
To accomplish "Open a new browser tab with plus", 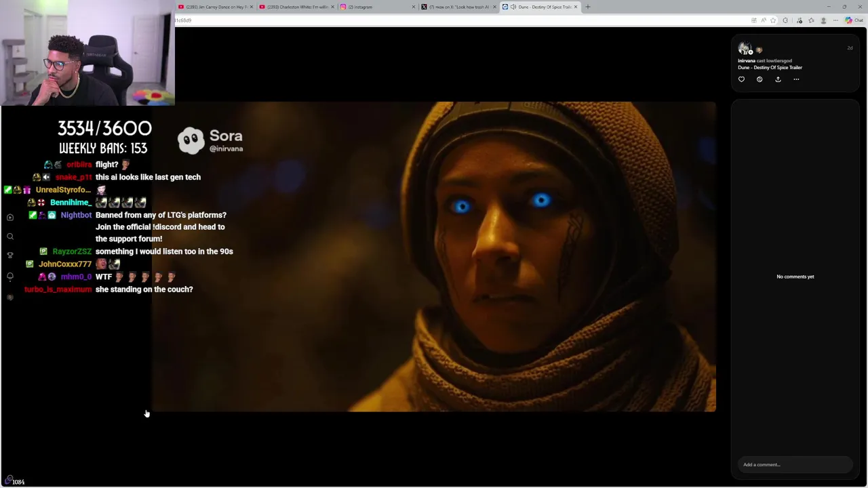I will [x=588, y=7].
